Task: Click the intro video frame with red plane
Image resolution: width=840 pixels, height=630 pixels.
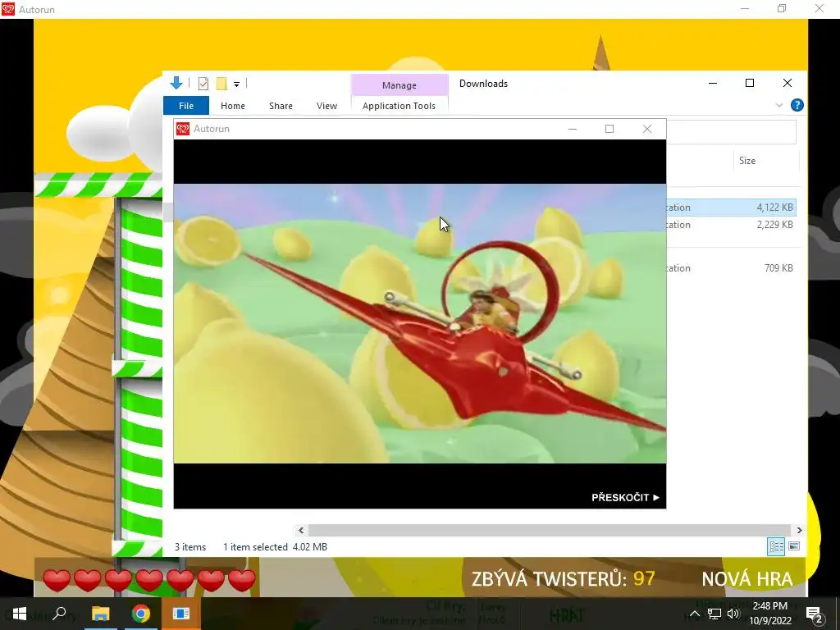Action: pyautogui.click(x=420, y=323)
